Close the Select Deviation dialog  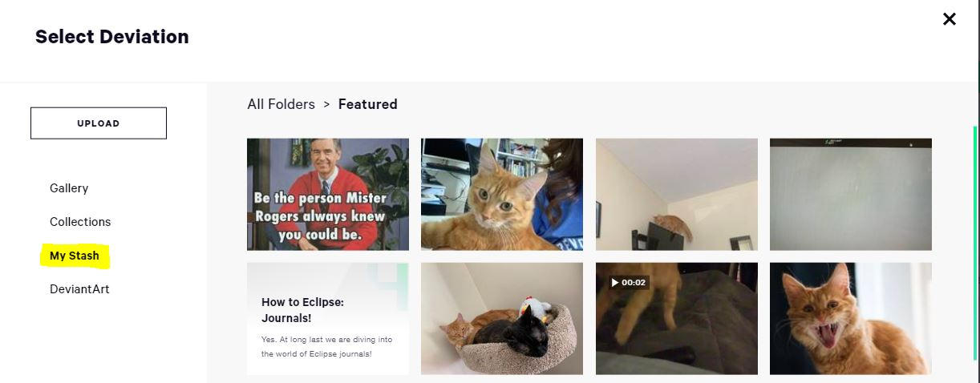click(x=950, y=19)
